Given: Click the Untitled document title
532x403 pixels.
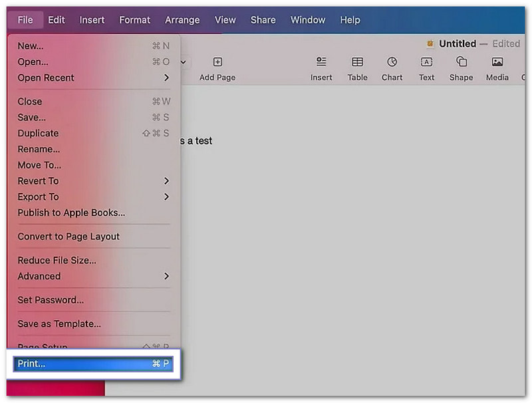Looking at the screenshot, I should tap(458, 44).
